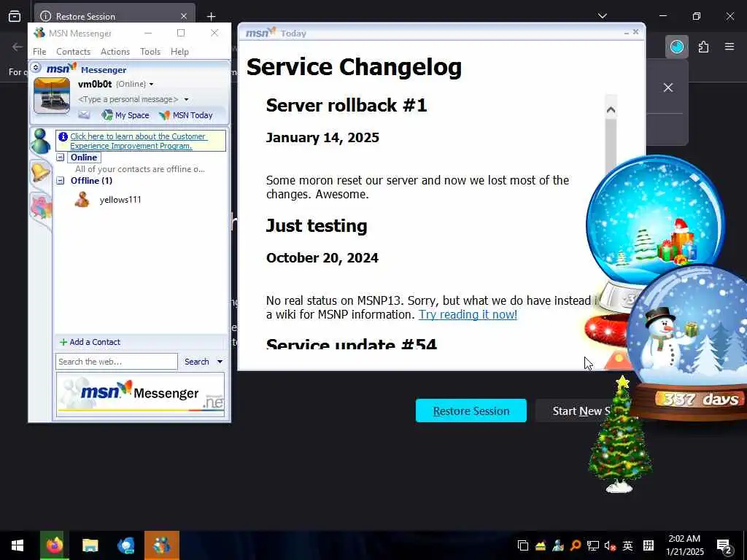The height and width of the screenshot is (560, 747).
Task: Click the Search the web input box
Action: click(116, 362)
